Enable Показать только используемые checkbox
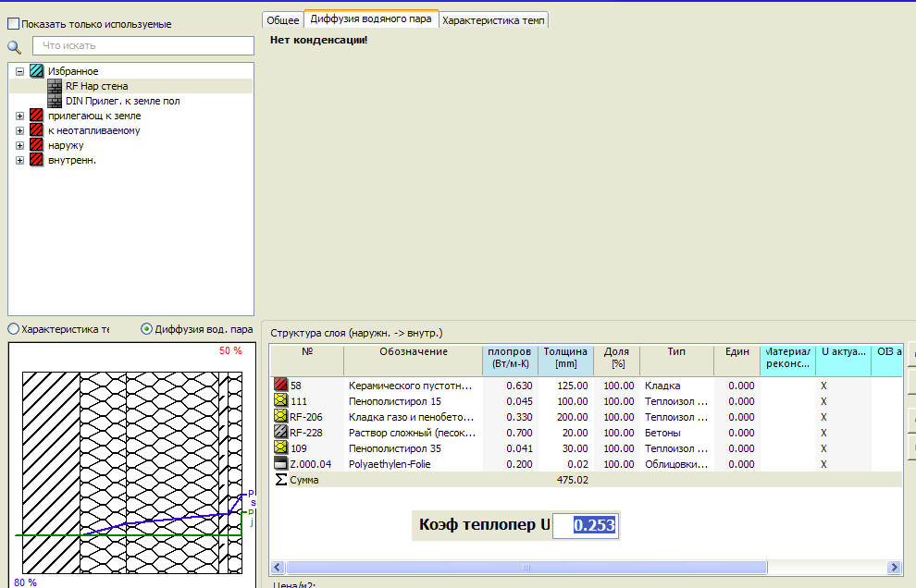916x588 pixels. pos(13,24)
